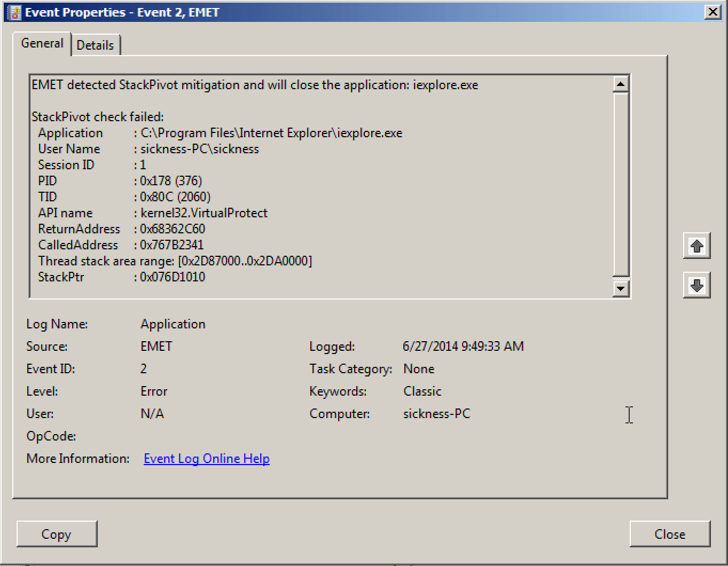Switch to the Details tab
728x566 pixels.
coord(96,45)
